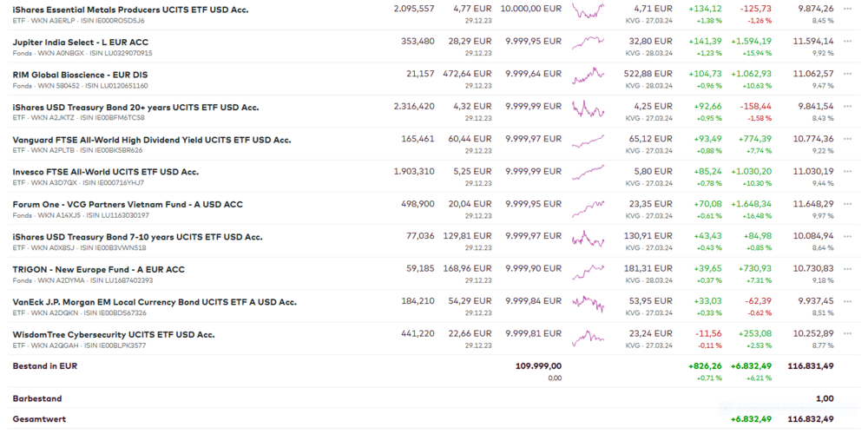Open more options for VanEck EM Local Currency Bond
The width and height of the screenshot is (868, 434).
(x=847, y=301)
